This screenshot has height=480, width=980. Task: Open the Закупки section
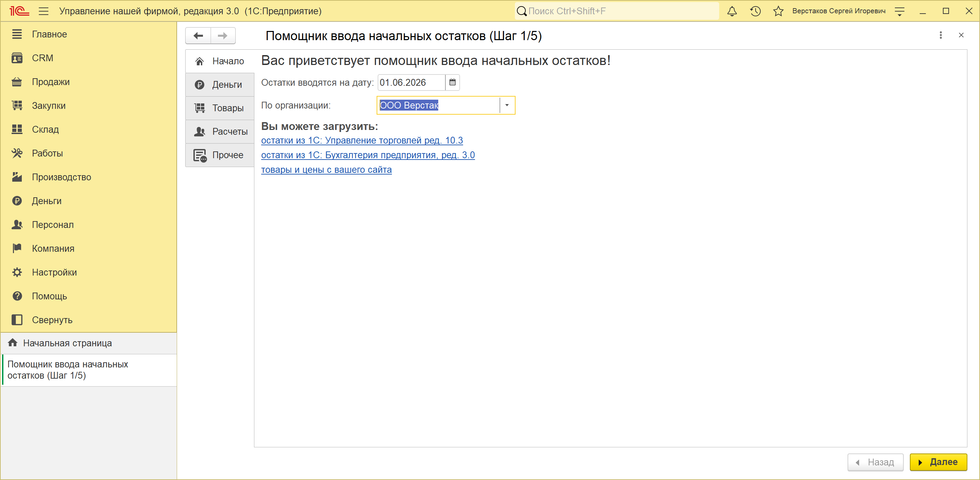click(x=89, y=106)
